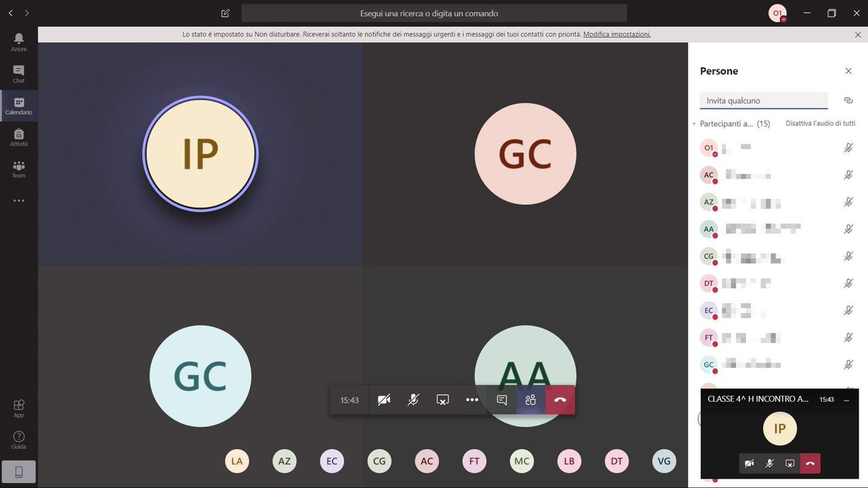
Task: Select the Calendario tab in sidebar
Action: [x=19, y=106]
